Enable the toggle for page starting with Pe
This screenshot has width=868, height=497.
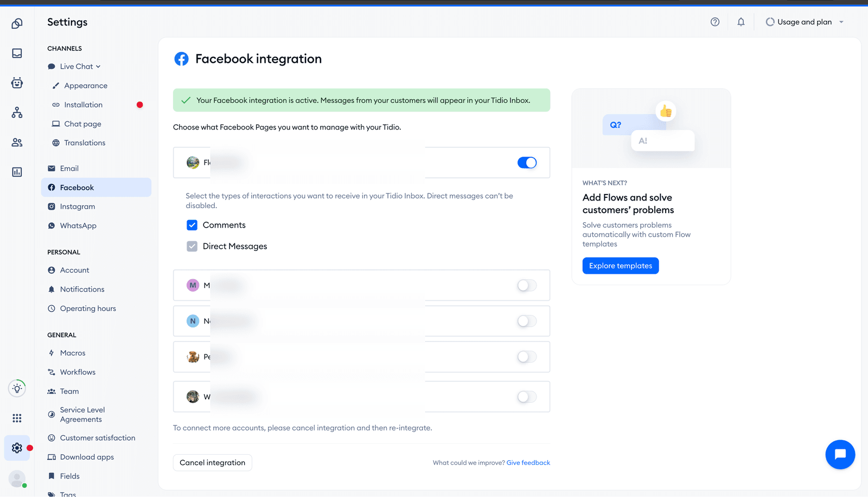pos(527,357)
